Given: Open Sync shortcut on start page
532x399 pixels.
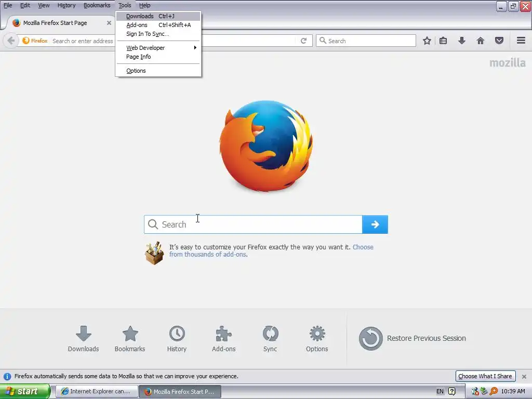Looking at the screenshot, I should click(x=270, y=339).
